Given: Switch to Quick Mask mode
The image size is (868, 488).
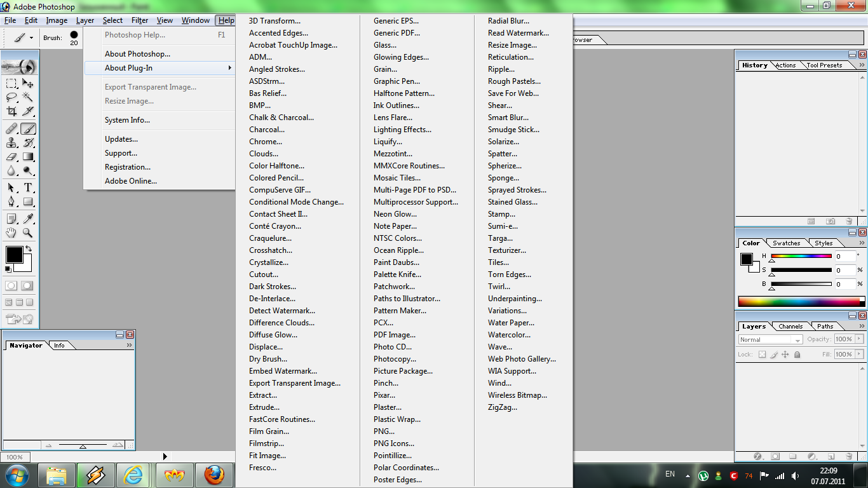Looking at the screenshot, I should [27, 286].
